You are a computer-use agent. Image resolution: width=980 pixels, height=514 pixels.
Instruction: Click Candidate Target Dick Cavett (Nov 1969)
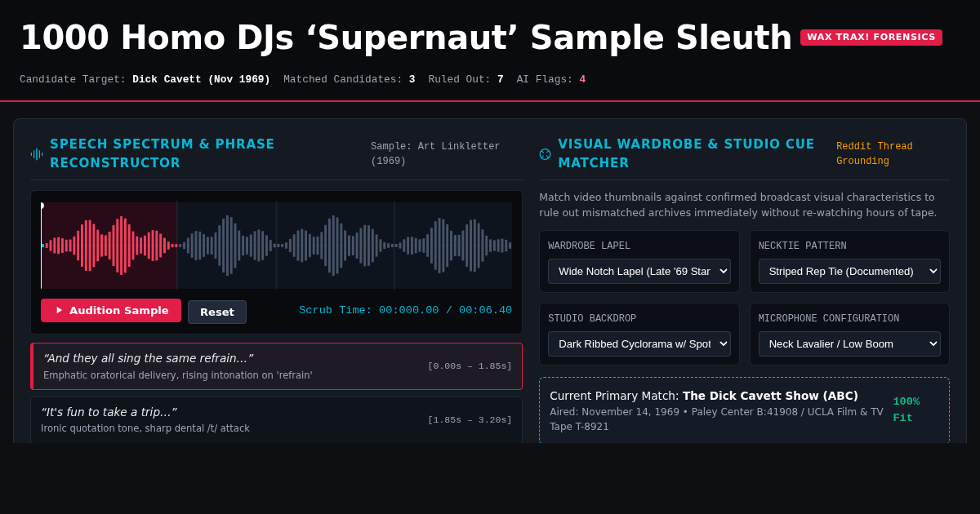point(201,79)
